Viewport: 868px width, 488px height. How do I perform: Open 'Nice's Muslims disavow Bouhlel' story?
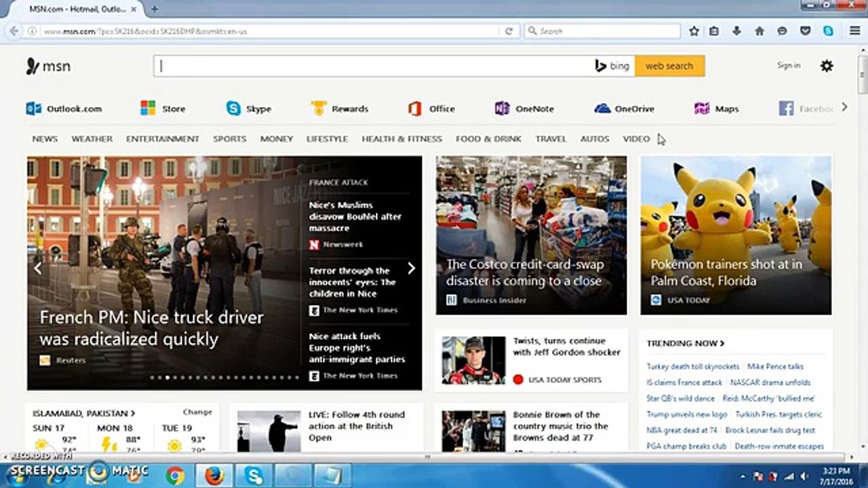[x=355, y=216]
